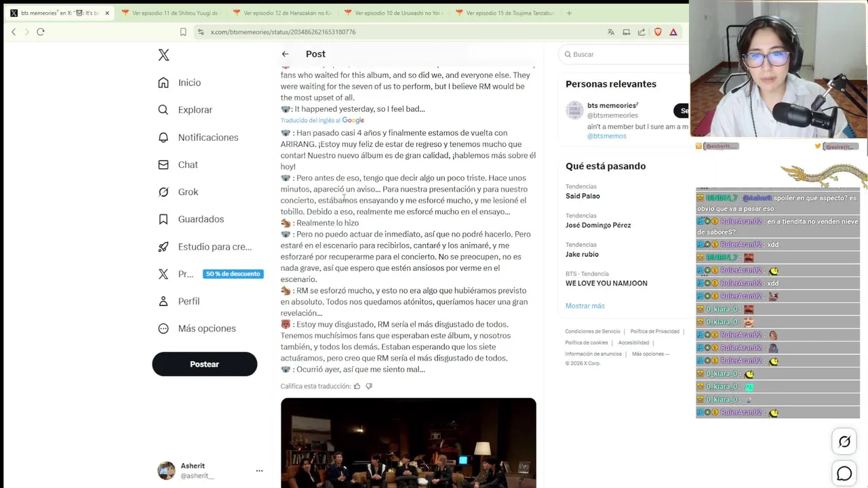Open Asherit account menu three dots
This screenshot has height=488, width=868.
(259, 470)
